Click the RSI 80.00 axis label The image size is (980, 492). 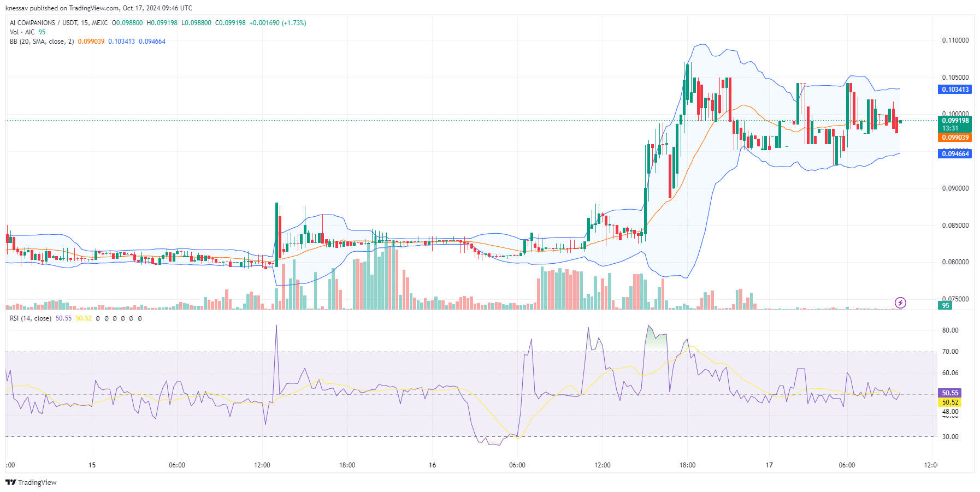tap(950, 330)
